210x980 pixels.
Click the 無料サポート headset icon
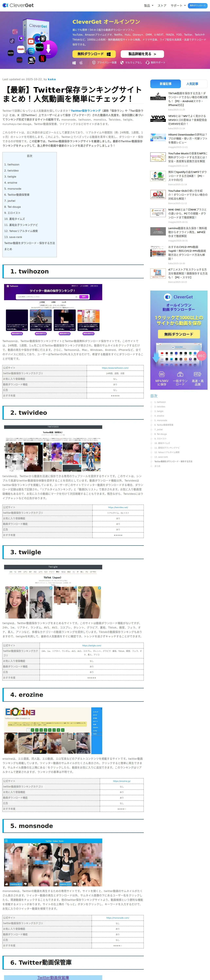tap(148, 63)
